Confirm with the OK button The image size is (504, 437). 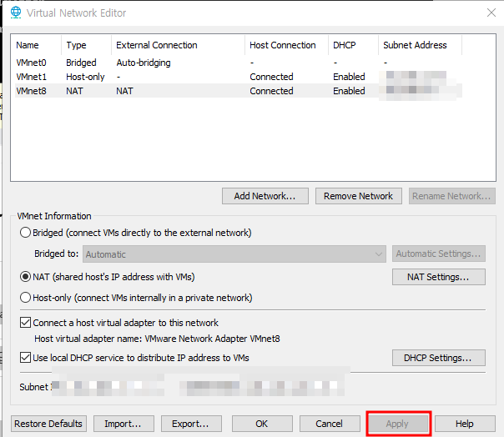pos(262,424)
